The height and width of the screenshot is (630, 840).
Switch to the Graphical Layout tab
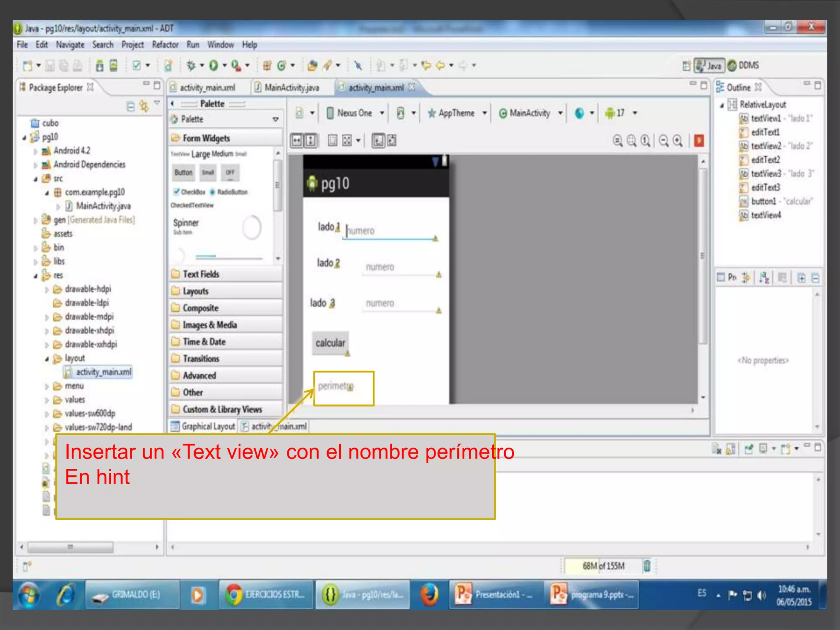(203, 427)
